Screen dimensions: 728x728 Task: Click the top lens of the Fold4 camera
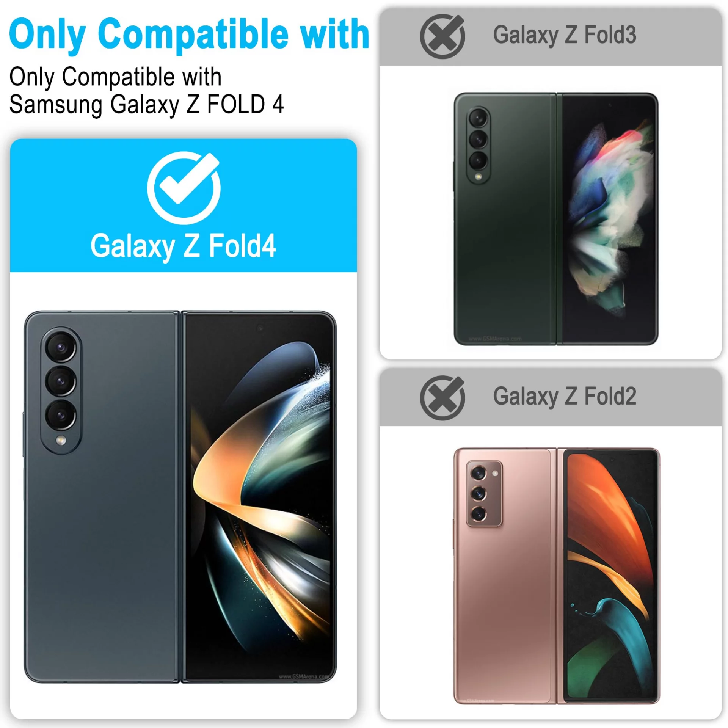tap(61, 347)
